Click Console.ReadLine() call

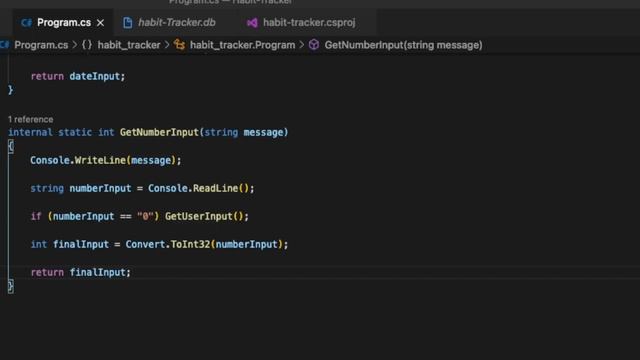coord(198,189)
